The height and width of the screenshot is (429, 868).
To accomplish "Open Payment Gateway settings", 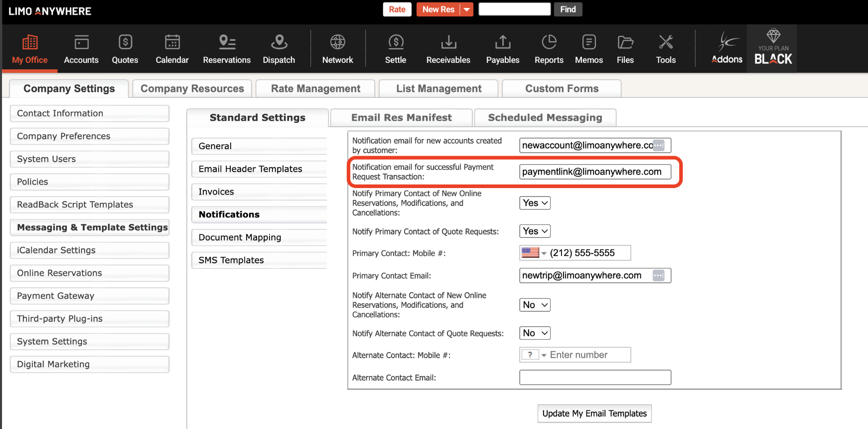I will pyautogui.click(x=90, y=296).
